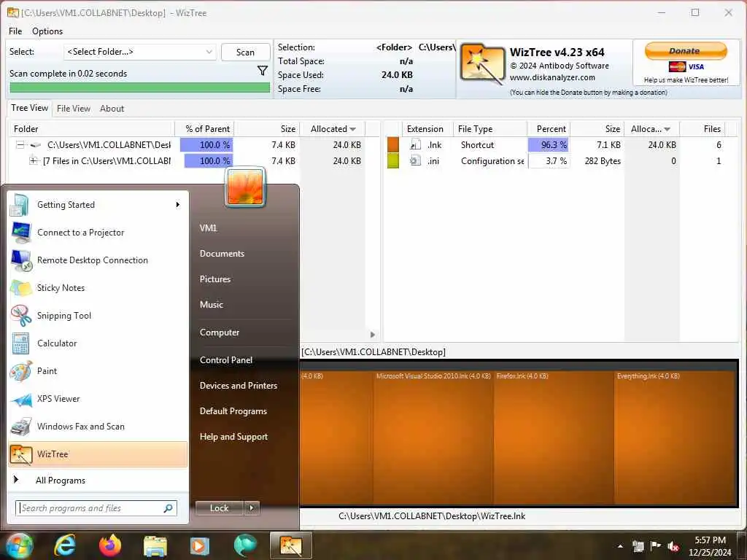Open shutdown options arrow next to Lock

pos(252,508)
